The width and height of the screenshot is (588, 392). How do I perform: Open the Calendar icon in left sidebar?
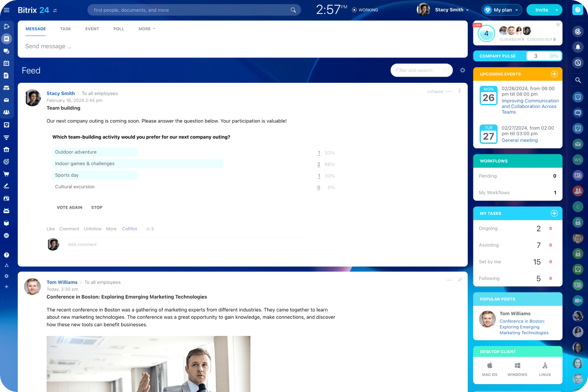point(7,63)
